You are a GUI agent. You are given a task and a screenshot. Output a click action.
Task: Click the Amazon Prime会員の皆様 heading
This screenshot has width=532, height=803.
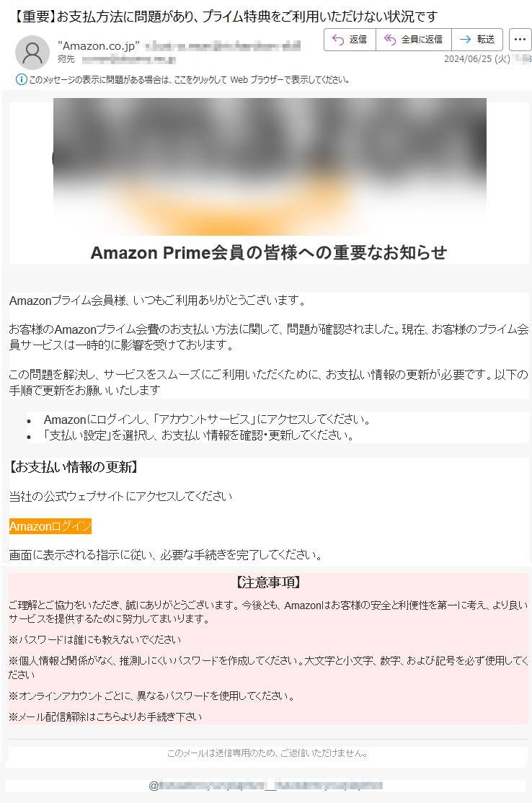[269, 252]
